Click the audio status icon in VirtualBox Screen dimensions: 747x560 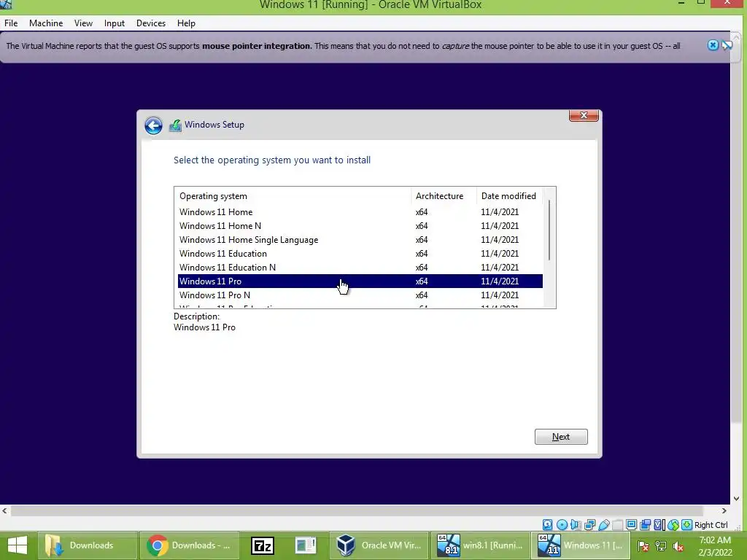[576, 524]
